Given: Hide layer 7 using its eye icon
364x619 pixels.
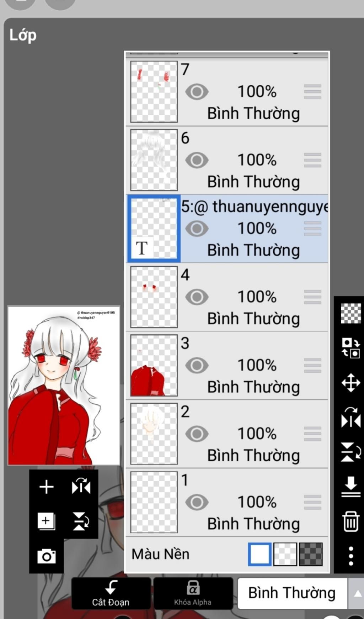Looking at the screenshot, I should [x=197, y=92].
